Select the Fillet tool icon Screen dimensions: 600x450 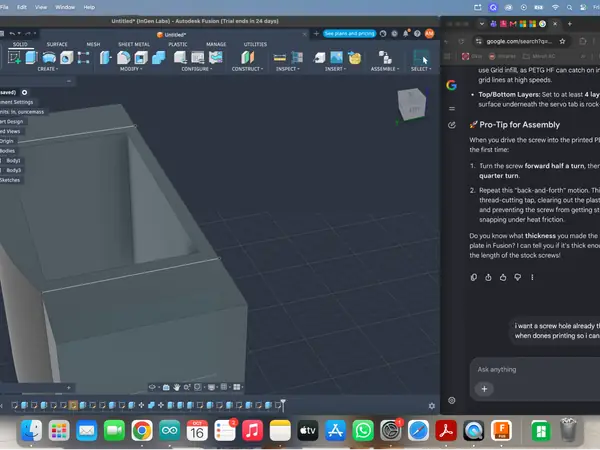tap(123, 58)
